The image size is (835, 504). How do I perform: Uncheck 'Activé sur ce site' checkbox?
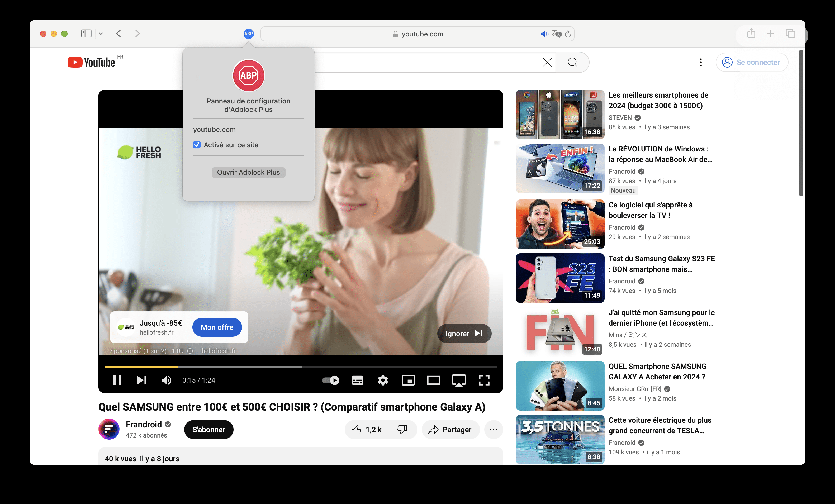pos(197,145)
